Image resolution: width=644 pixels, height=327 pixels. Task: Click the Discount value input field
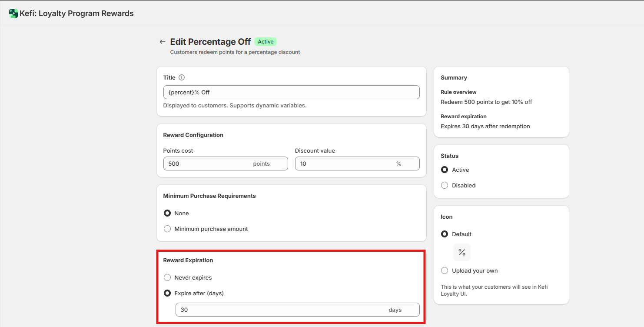pyautogui.click(x=357, y=163)
